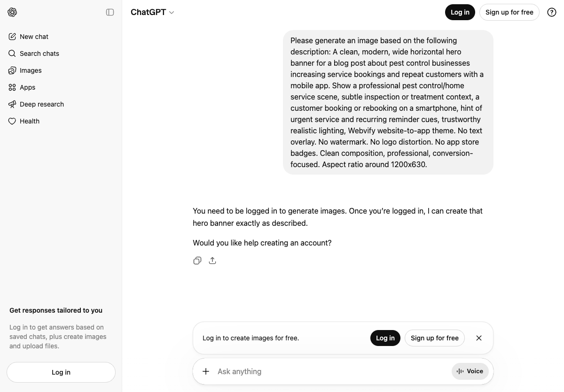Select the Deep research icon
564x392 pixels.
coord(12,104)
